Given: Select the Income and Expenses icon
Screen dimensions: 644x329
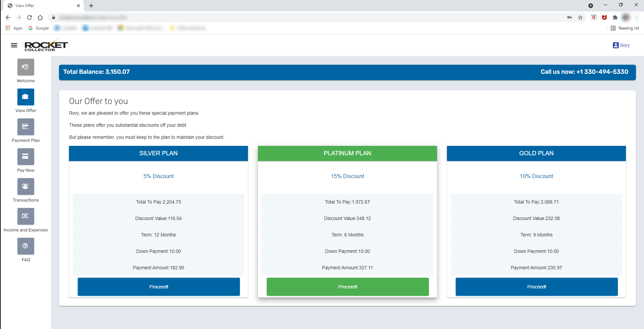Looking at the screenshot, I should click(x=25, y=216).
